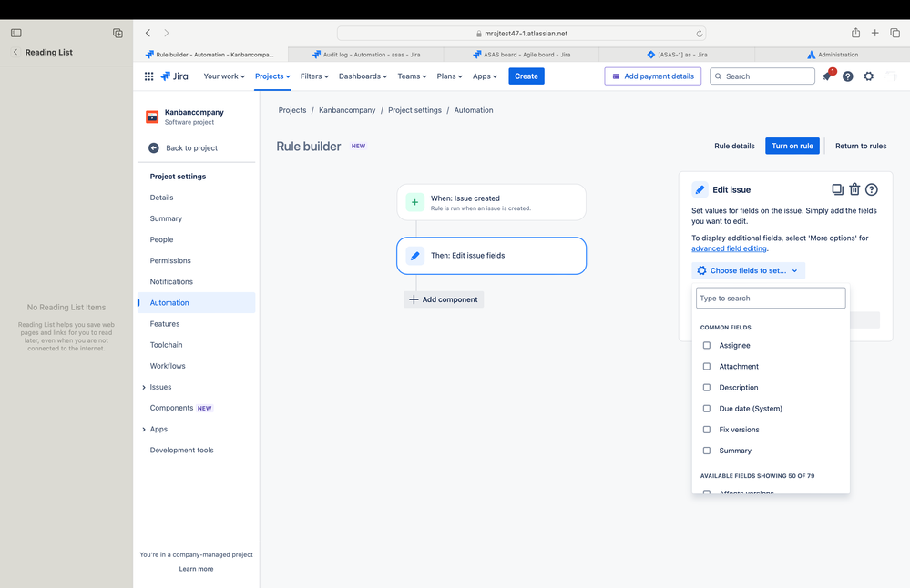Check the Attachment field

(x=706, y=367)
